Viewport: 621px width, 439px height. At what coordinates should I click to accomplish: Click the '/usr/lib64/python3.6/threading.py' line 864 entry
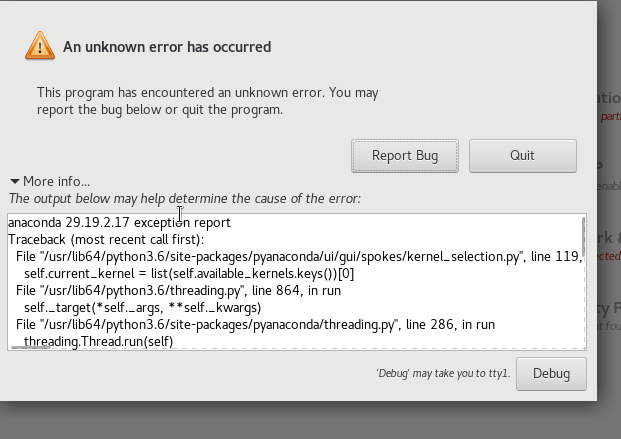pyautogui.click(x=178, y=291)
